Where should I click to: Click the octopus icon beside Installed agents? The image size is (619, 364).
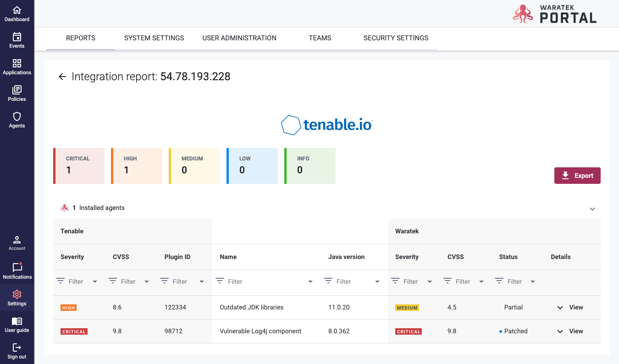click(65, 208)
